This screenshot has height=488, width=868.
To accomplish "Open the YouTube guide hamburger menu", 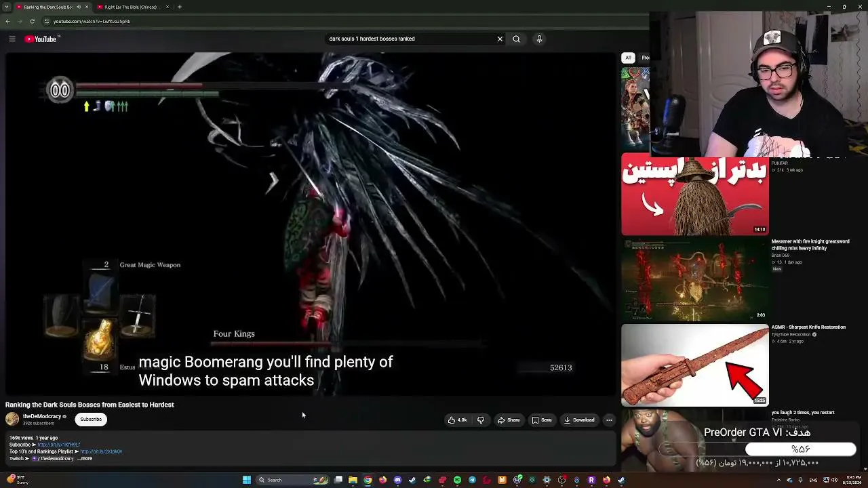I will click(12, 39).
